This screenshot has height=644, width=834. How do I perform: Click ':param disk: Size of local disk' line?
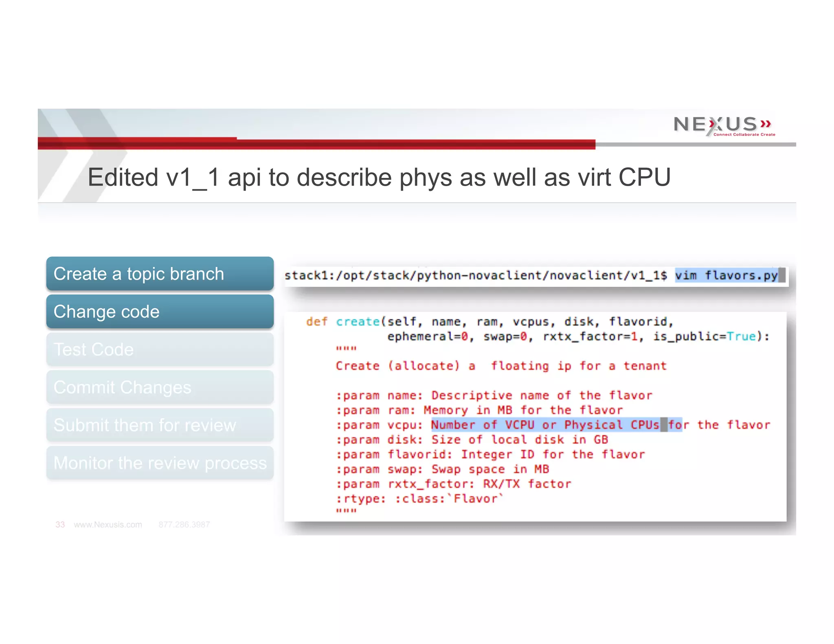472,440
